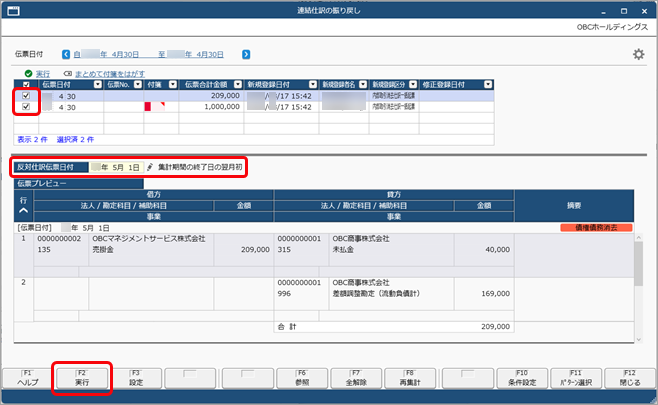Go to next date period arrow
Viewport: 658px width, 405px height.
tap(246, 54)
